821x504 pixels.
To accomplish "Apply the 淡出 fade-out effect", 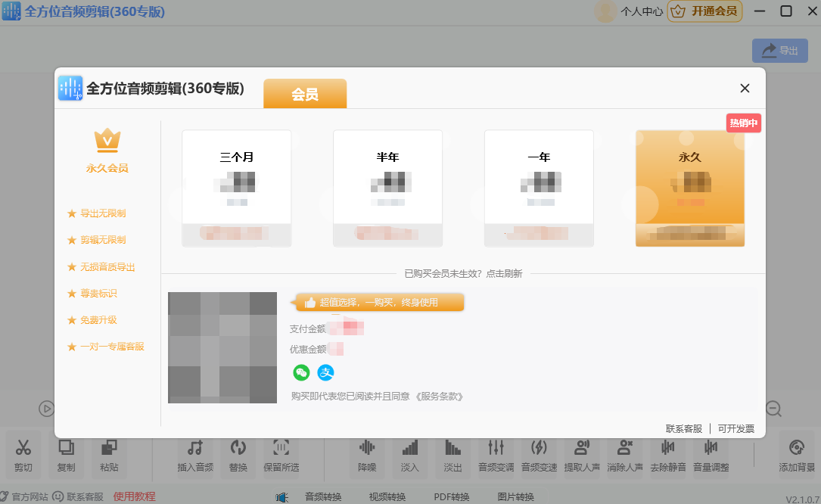I will (x=452, y=458).
